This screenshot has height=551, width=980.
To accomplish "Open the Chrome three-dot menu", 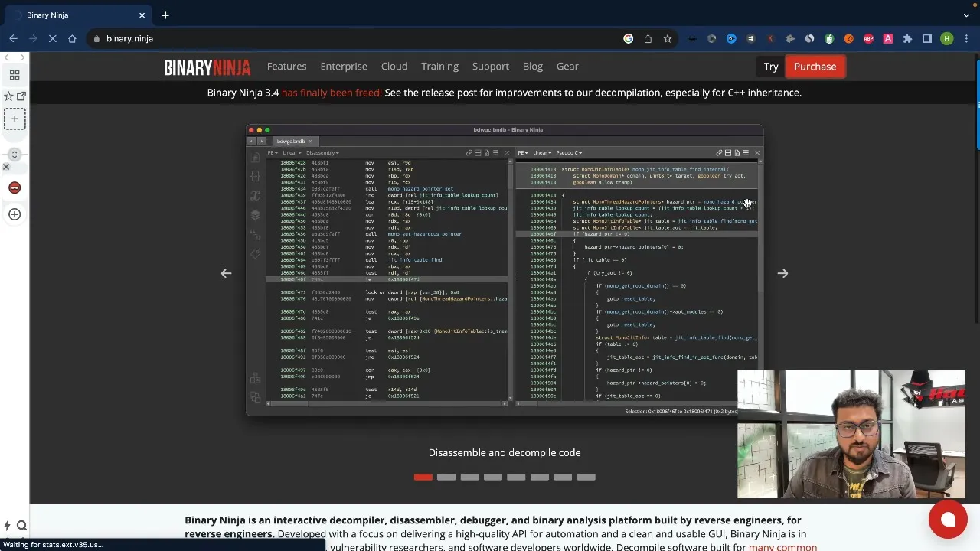I will point(967,38).
